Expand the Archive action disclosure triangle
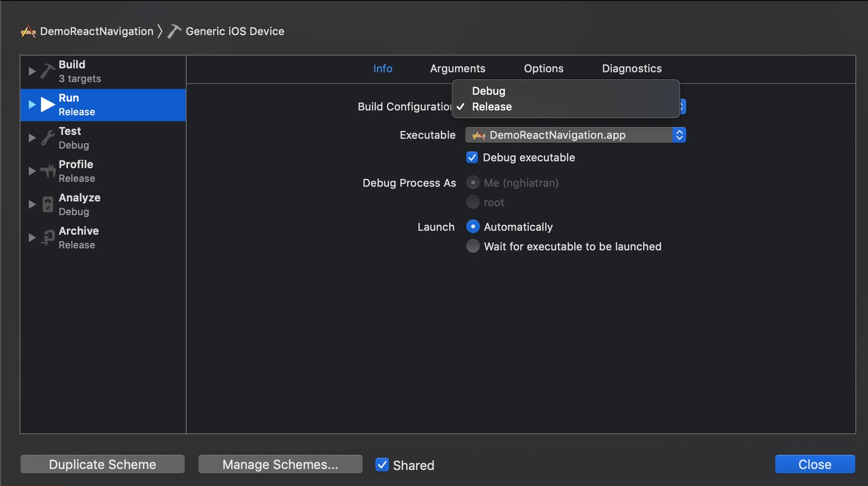Image resolution: width=868 pixels, height=486 pixels. coord(32,237)
